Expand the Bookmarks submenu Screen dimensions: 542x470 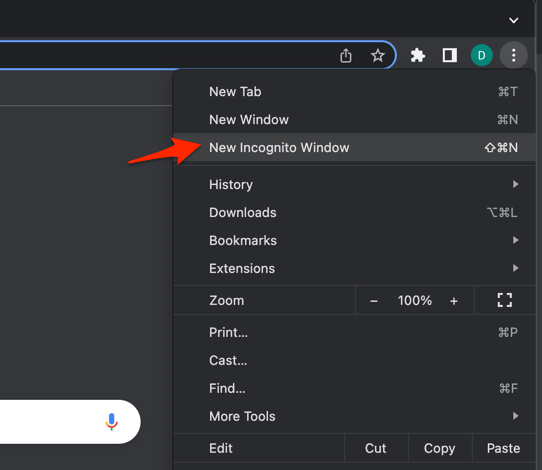pos(354,241)
